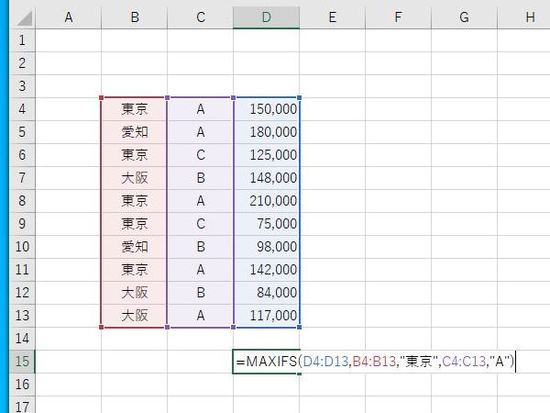Select row 6 header

pos(22,155)
